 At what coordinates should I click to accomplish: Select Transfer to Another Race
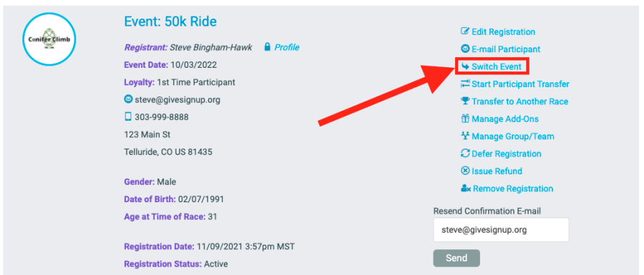[x=520, y=101]
